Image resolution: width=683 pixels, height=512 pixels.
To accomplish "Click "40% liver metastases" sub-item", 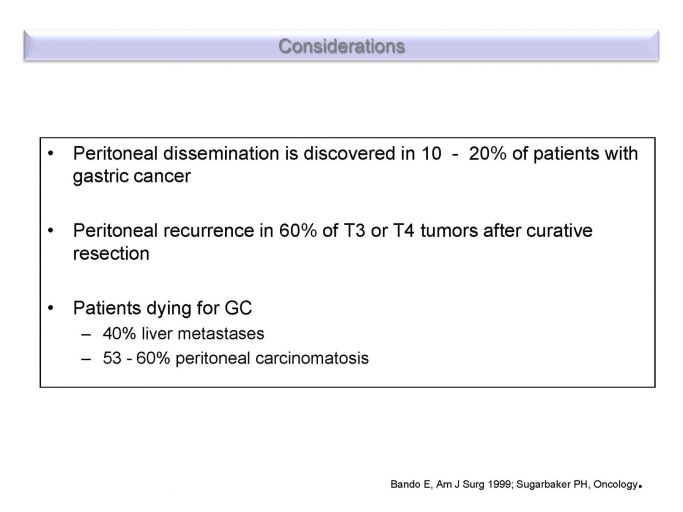I will [183, 333].
